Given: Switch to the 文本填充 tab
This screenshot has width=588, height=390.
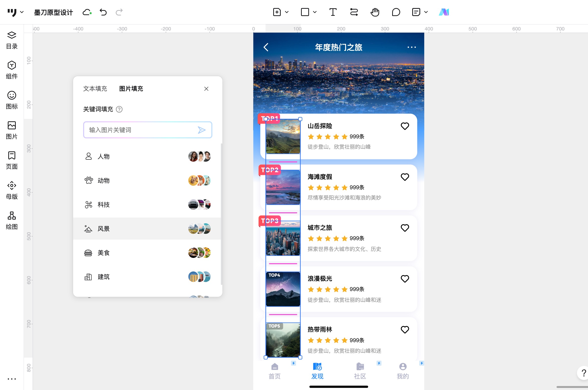Looking at the screenshot, I should (95, 89).
